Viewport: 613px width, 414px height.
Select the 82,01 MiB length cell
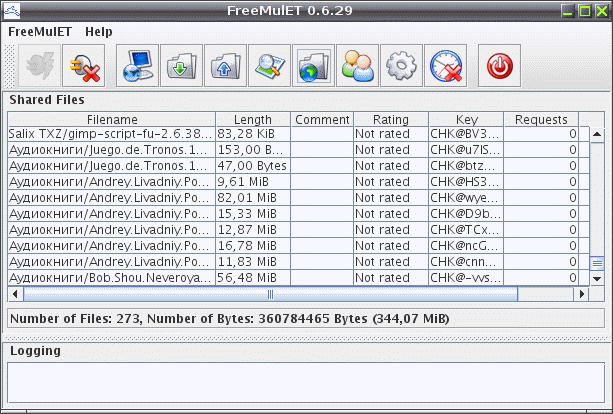[x=253, y=198]
